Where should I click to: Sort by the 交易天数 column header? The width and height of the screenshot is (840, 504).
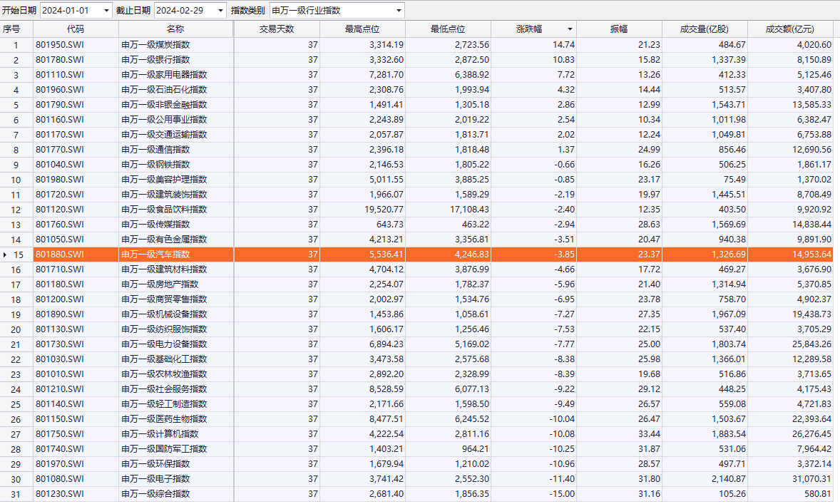277,29
